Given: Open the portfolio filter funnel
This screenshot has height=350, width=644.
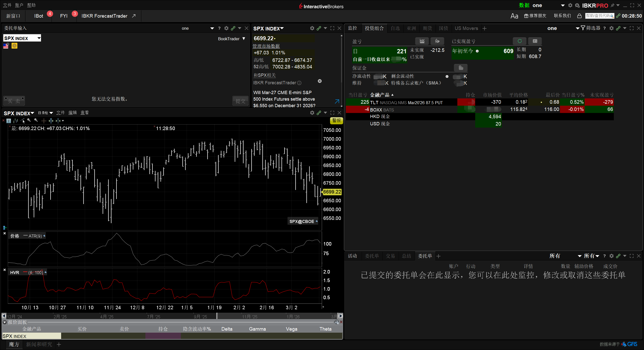Looking at the screenshot, I should (x=583, y=28).
